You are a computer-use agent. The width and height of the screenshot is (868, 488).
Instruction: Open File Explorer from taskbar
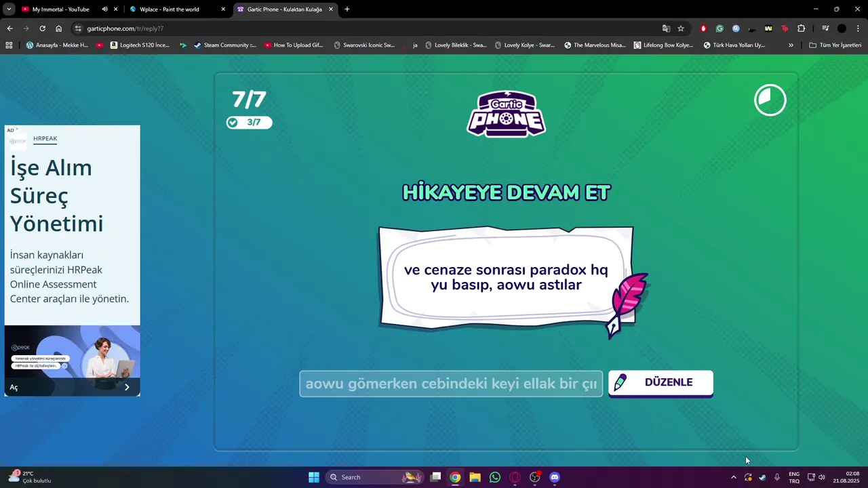pos(475,477)
